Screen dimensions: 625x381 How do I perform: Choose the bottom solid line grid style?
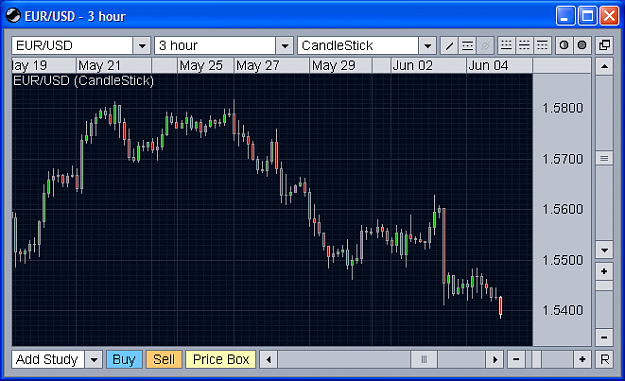coord(507,46)
